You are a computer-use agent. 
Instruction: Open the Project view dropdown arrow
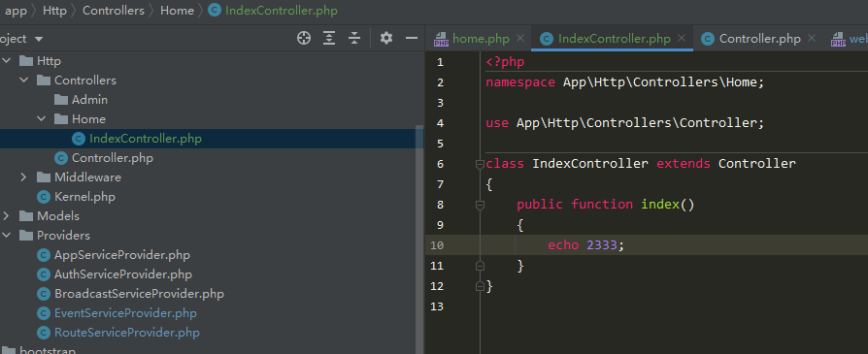tap(39, 39)
